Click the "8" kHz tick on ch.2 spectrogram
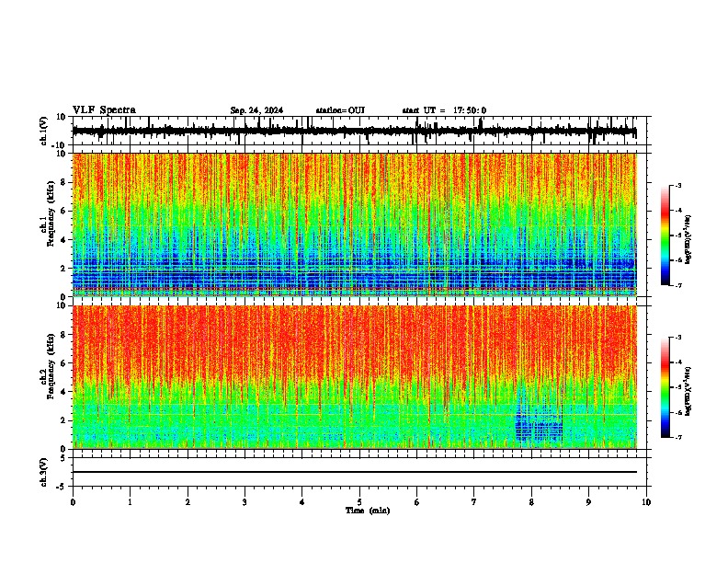 pos(64,335)
